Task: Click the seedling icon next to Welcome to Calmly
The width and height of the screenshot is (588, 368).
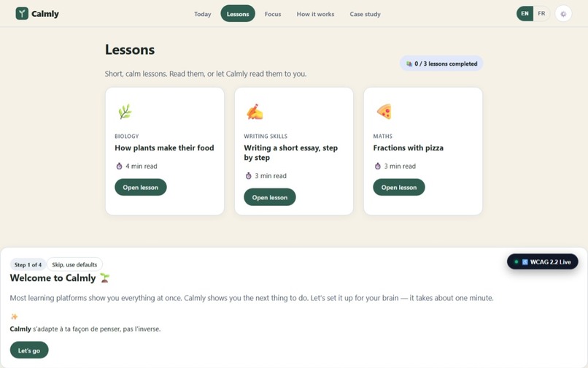Action: (104, 278)
